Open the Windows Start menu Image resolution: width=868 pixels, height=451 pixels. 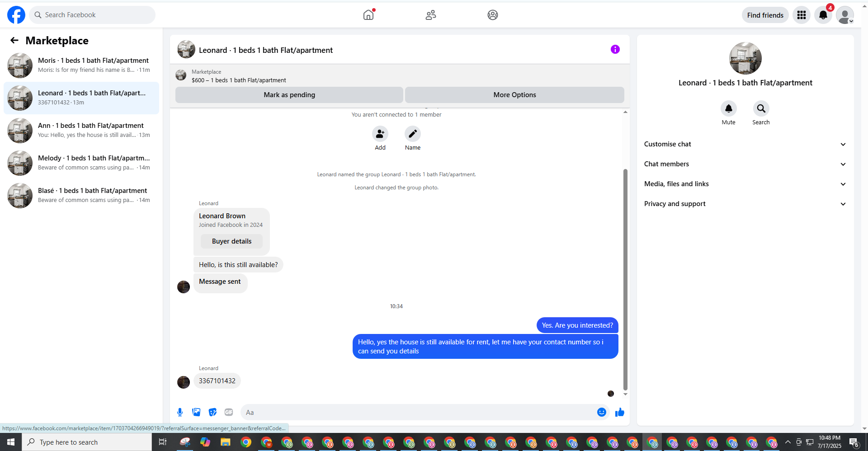click(11, 442)
